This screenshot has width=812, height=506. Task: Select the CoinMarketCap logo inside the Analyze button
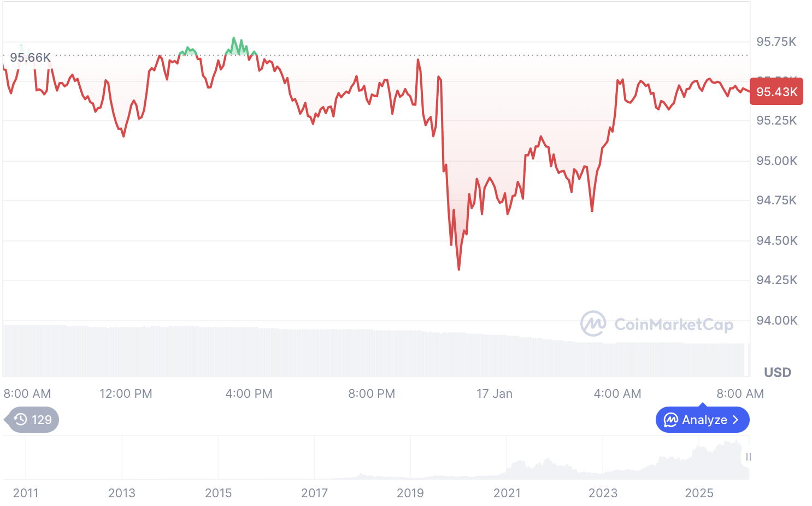click(670, 420)
